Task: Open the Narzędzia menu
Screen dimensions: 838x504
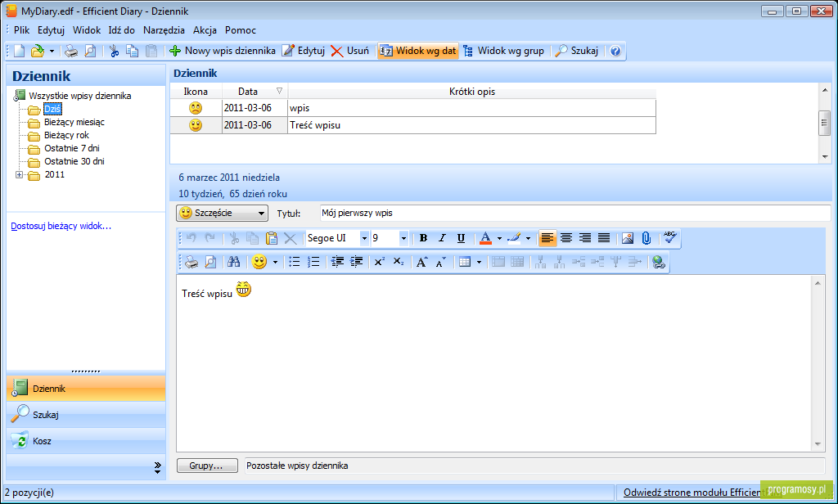Action: click(164, 30)
